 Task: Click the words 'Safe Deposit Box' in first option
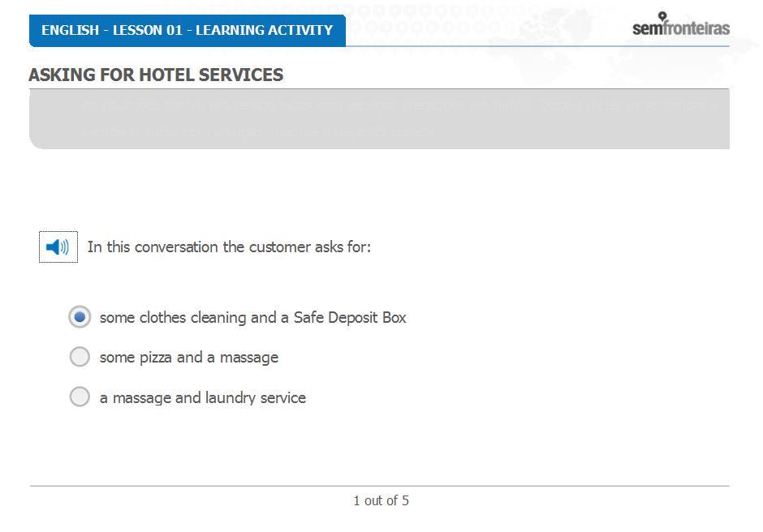click(x=350, y=318)
